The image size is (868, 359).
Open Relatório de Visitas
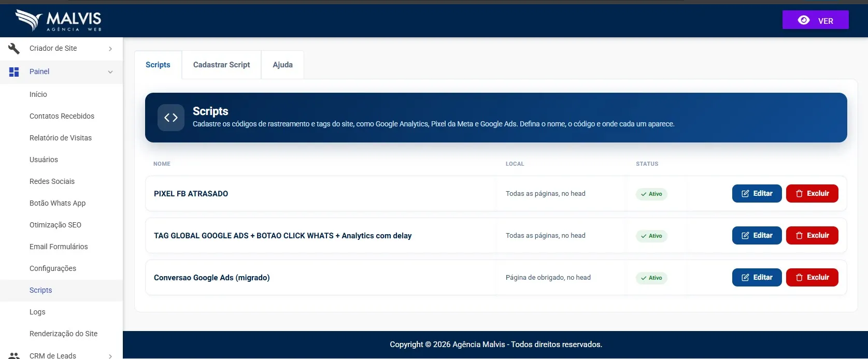tap(61, 138)
